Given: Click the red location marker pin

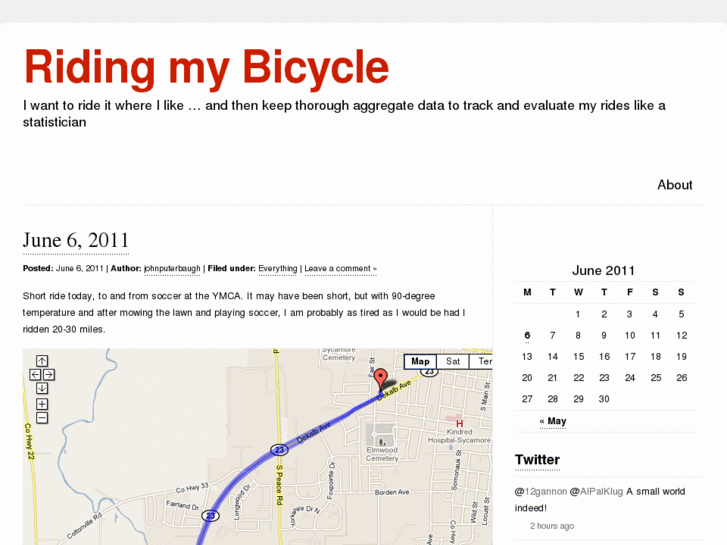Looking at the screenshot, I should click(380, 381).
